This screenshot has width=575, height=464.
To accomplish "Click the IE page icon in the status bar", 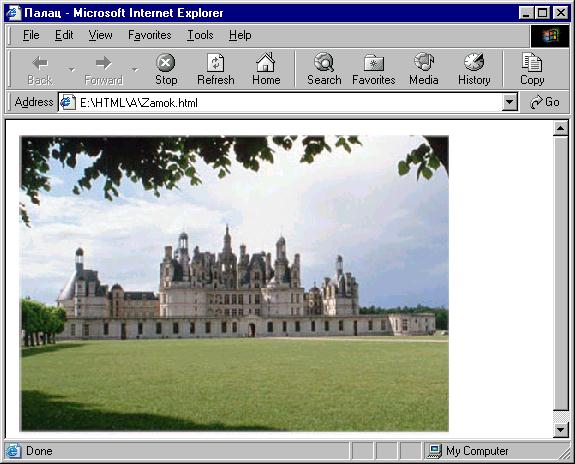I will click(x=13, y=451).
